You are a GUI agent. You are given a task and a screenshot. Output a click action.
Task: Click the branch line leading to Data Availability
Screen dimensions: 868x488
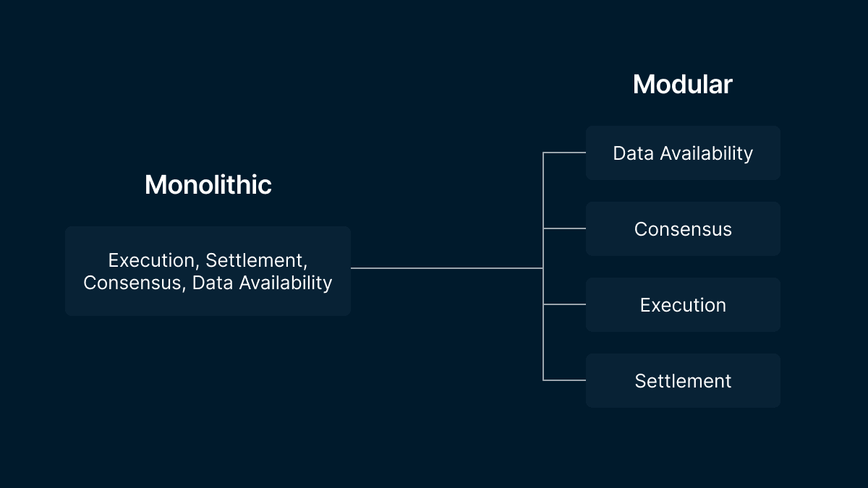point(564,153)
